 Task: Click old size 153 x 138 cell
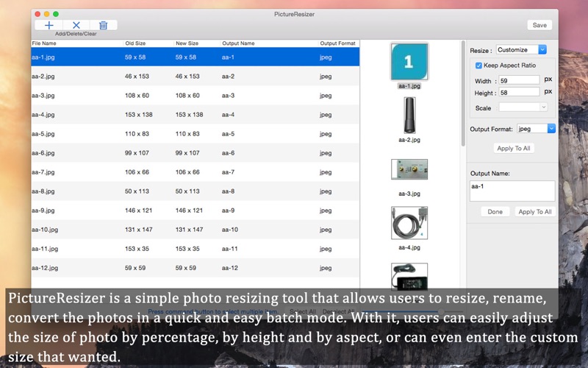[x=139, y=115]
